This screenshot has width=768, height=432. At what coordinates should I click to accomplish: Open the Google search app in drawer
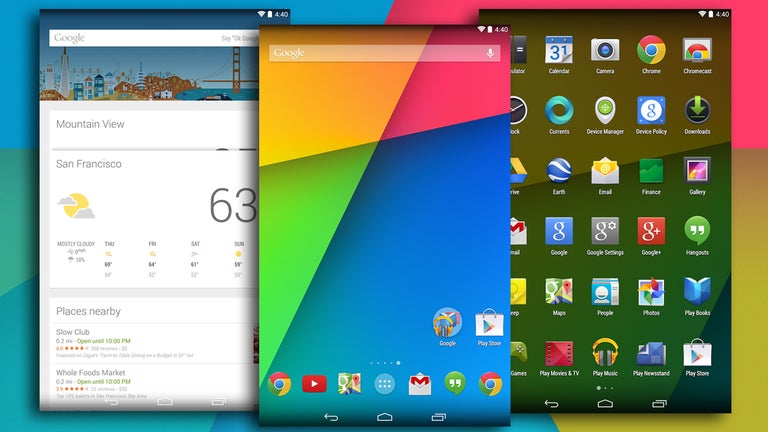click(559, 236)
